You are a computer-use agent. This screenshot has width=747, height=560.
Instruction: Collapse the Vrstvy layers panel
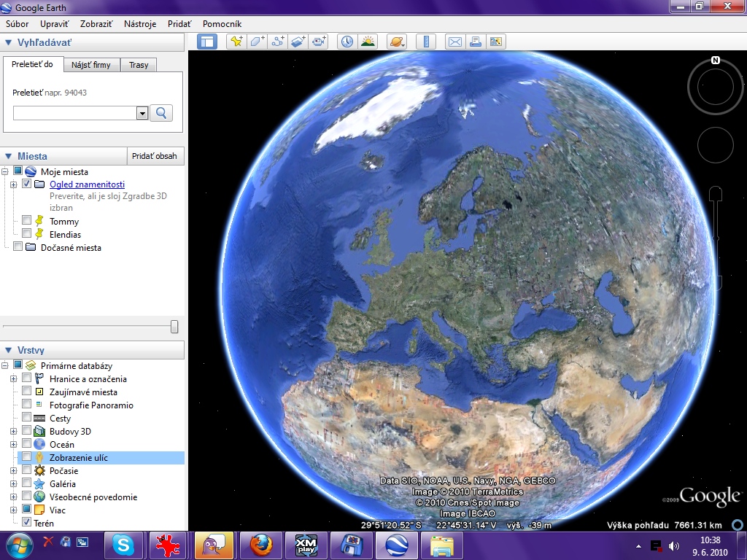tap(8, 350)
